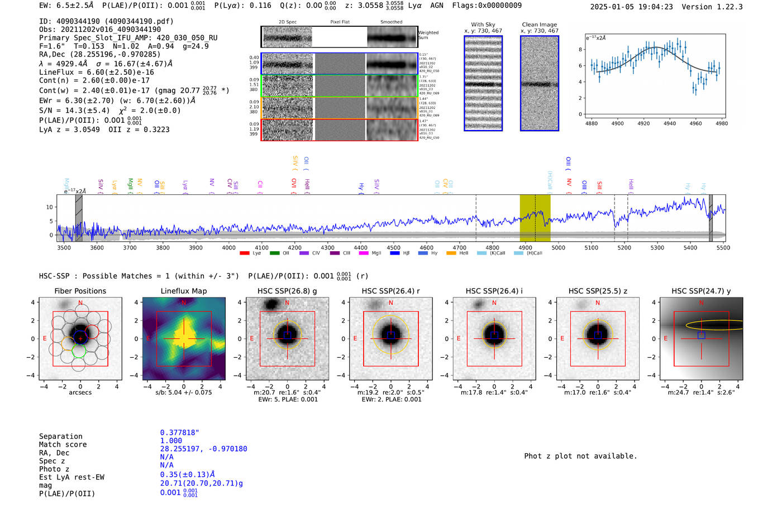Screen dimensions: 782x532
Task: Click the Phot z plot not available message
Action: 580,456
